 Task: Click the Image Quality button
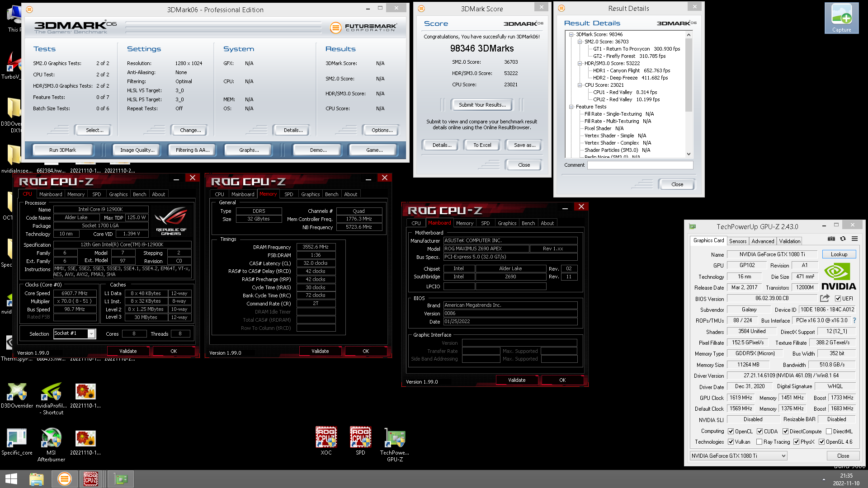(x=137, y=150)
